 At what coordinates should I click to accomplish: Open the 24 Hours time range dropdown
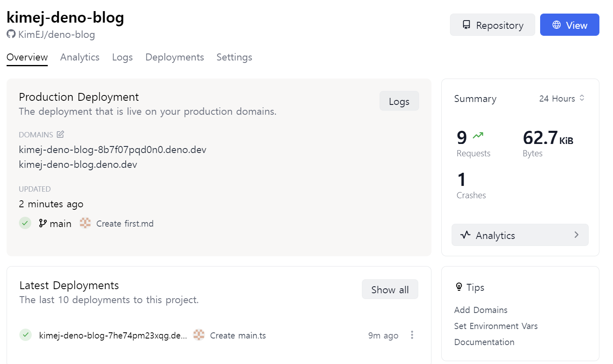point(562,99)
